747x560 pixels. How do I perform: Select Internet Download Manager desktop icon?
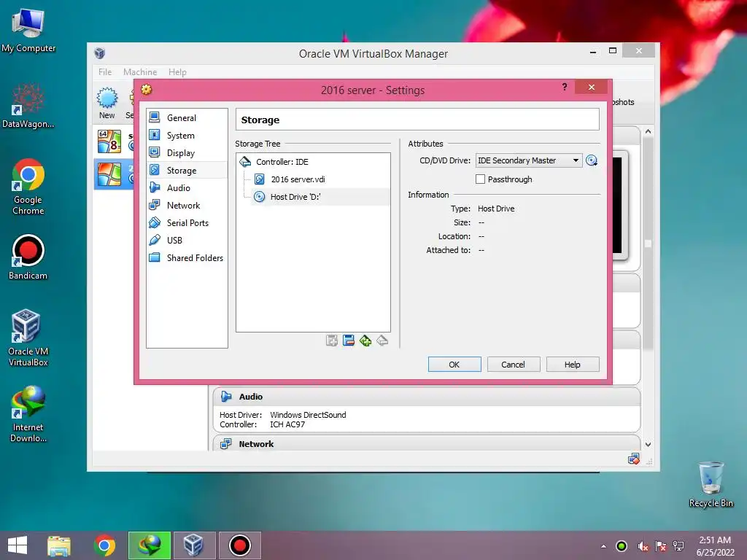click(x=28, y=414)
